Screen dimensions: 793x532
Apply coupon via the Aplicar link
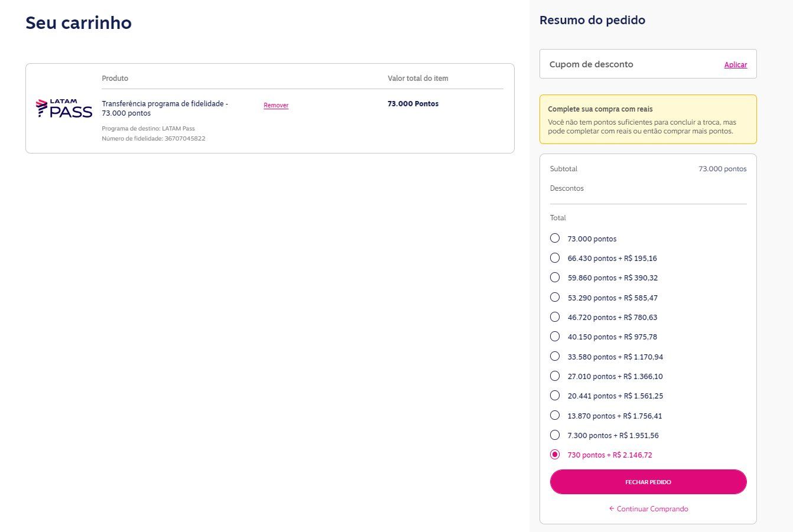[736, 65]
